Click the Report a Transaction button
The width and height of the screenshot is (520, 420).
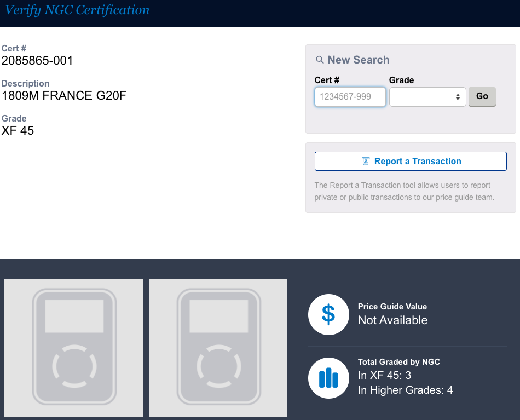coord(411,161)
